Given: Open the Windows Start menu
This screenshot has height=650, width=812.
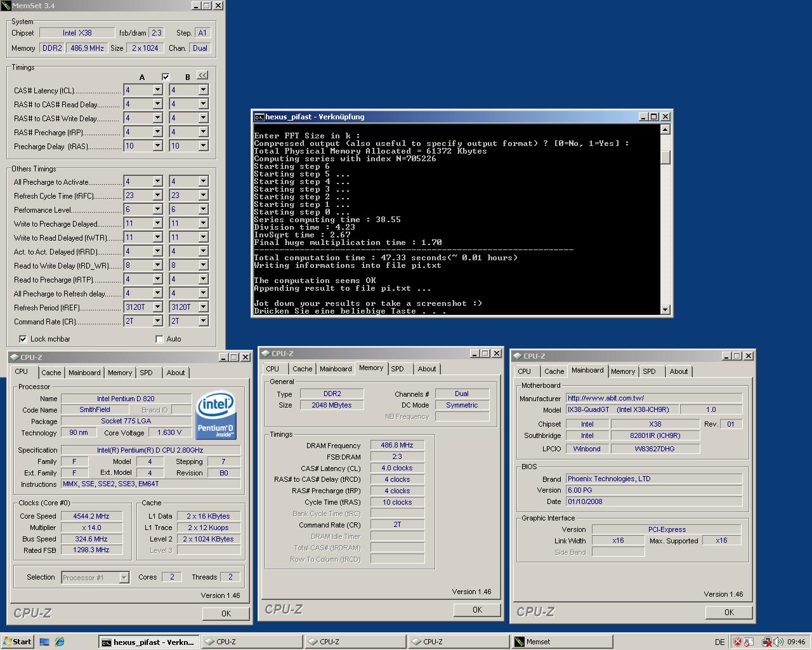Looking at the screenshot, I should (18, 642).
